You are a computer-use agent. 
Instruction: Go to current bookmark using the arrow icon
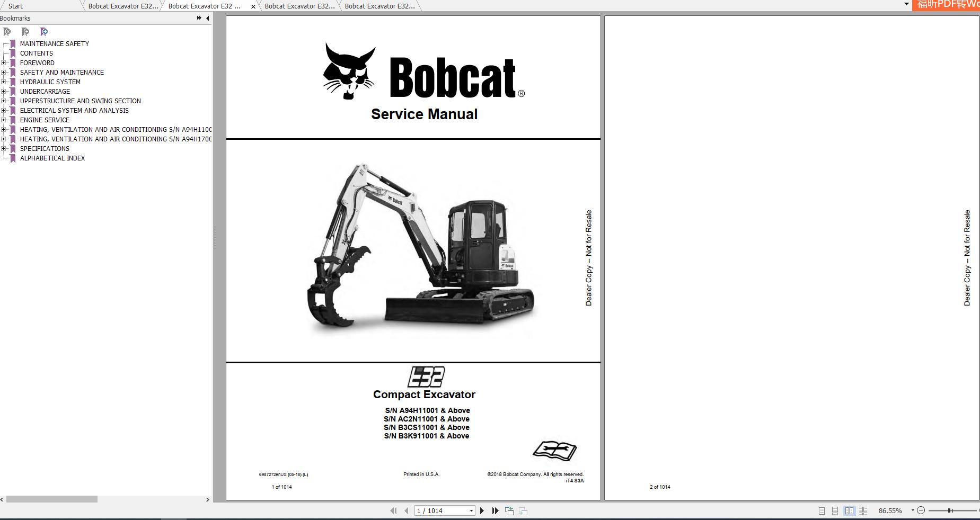44,32
